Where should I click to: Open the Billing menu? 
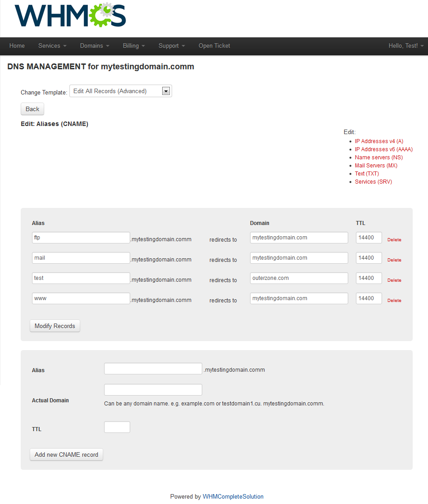[x=134, y=46]
